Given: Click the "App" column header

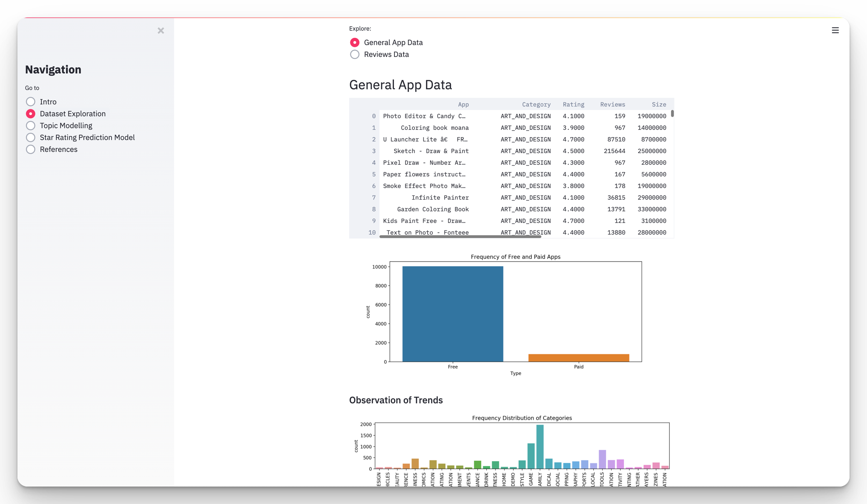Looking at the screenshot, I should pyautogui.click(x=463, y=104).
